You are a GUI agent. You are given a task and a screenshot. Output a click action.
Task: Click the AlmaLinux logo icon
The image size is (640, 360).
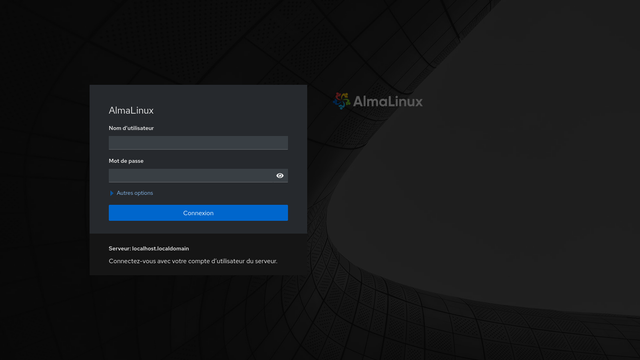[x=341, y=101]
